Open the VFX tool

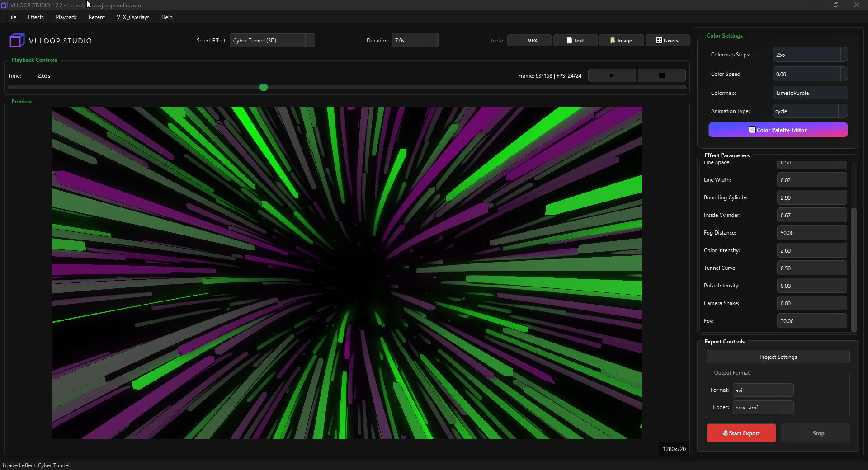pyautogui.click(x=529, y=41)
